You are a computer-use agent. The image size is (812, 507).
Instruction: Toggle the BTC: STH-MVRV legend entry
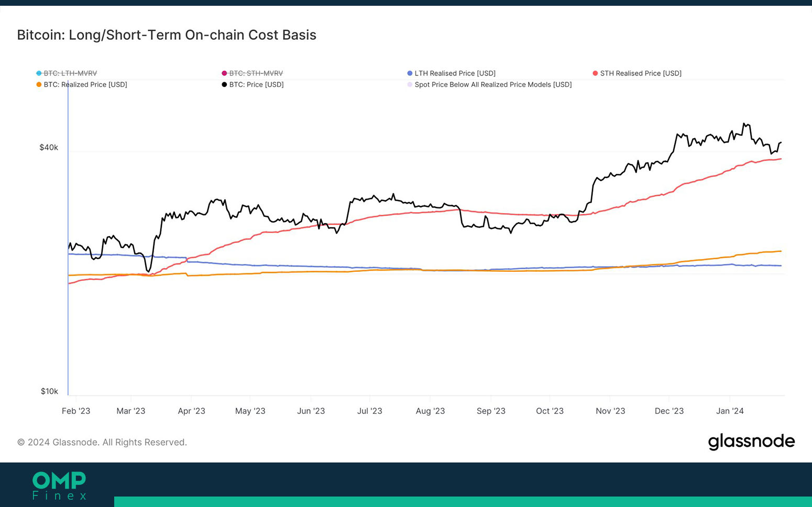252,73
